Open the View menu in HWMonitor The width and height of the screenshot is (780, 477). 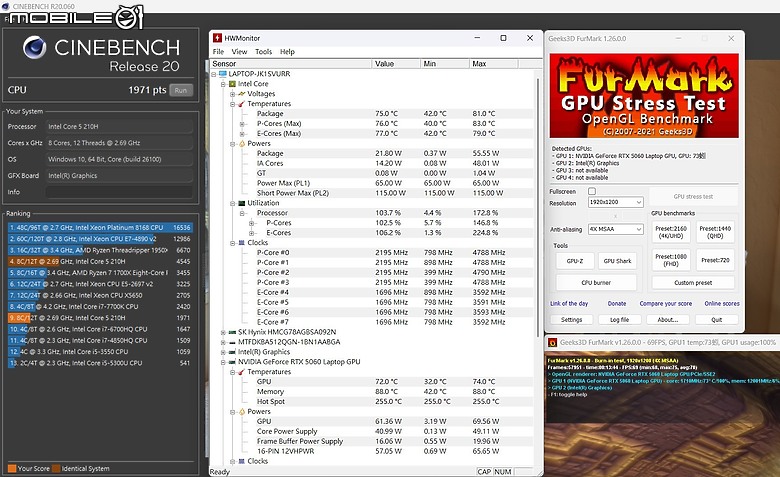click(239, 52)
